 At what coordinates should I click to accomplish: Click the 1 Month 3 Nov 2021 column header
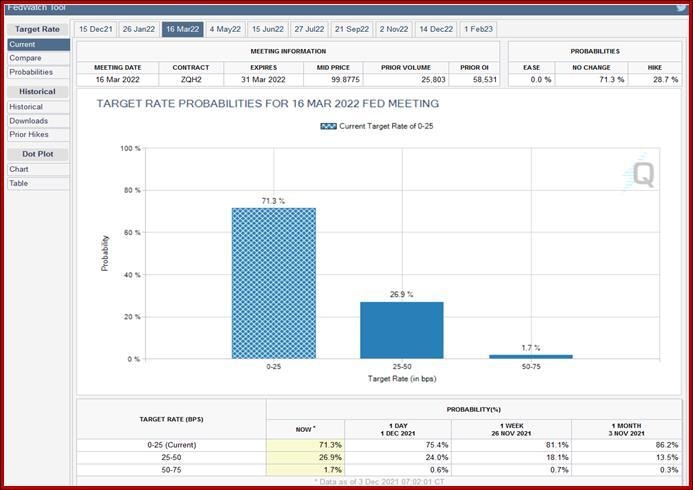point(626,429)
